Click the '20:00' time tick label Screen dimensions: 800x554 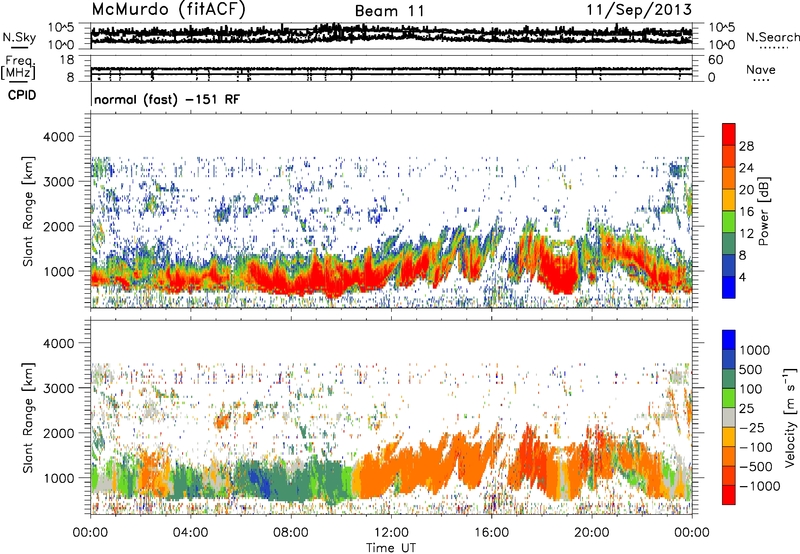591,533
